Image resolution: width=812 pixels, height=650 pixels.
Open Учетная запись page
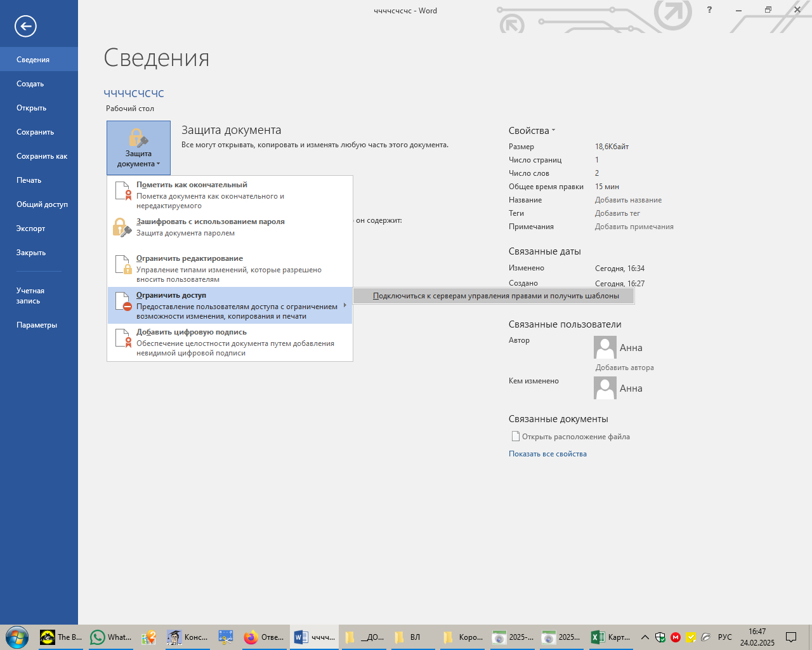click(39, 295)
